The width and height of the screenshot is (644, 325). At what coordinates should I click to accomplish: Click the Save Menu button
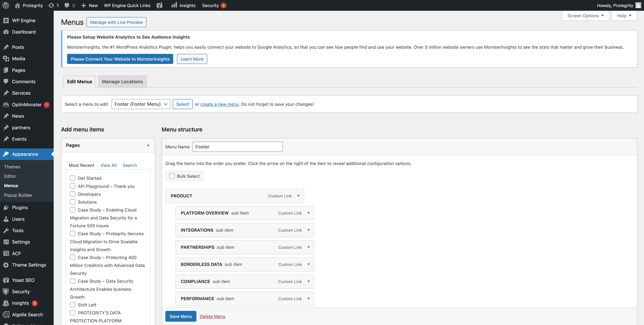tap(180, 316)
